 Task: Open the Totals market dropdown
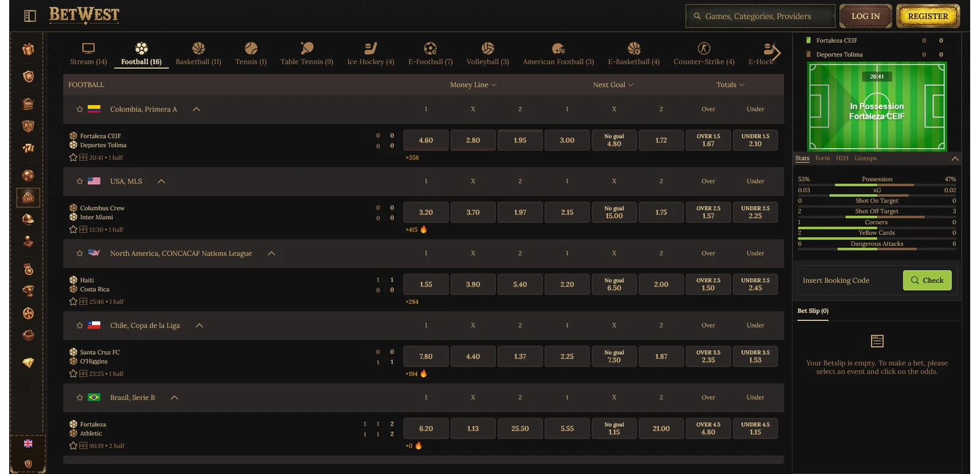tap(731, 85)
